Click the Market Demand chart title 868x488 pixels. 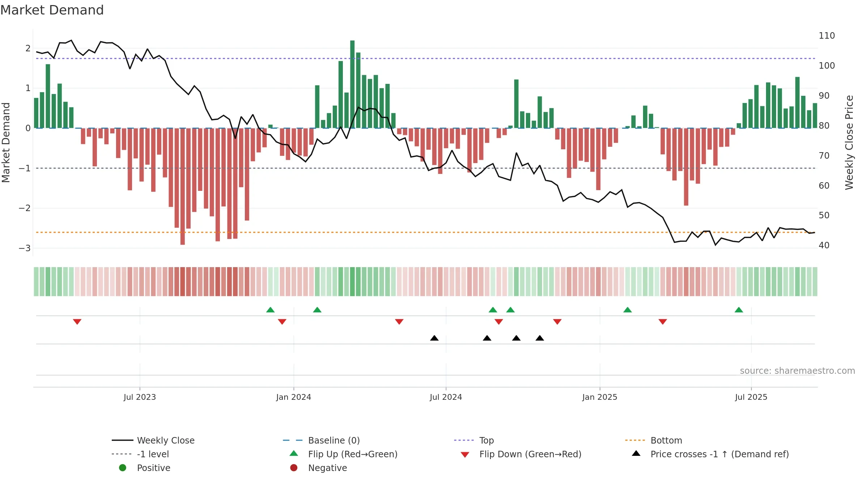tap(52, 10)
